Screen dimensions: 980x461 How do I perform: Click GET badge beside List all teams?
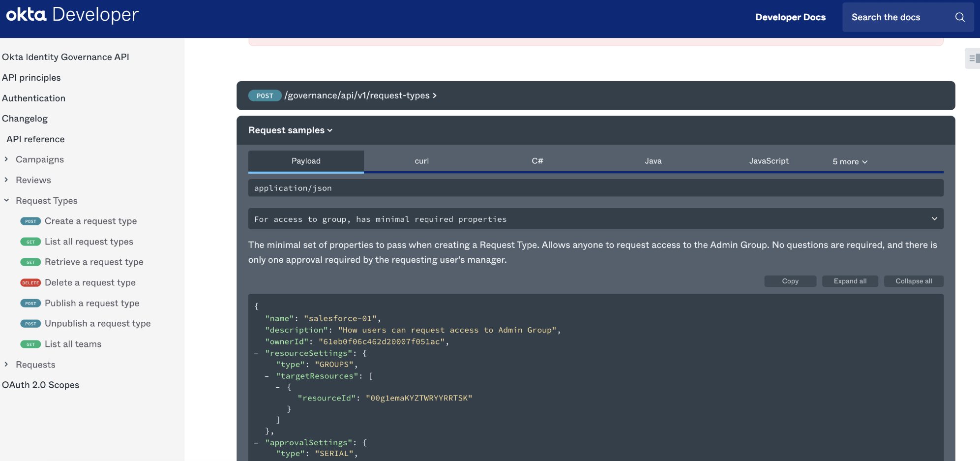(x=30, y=344)
